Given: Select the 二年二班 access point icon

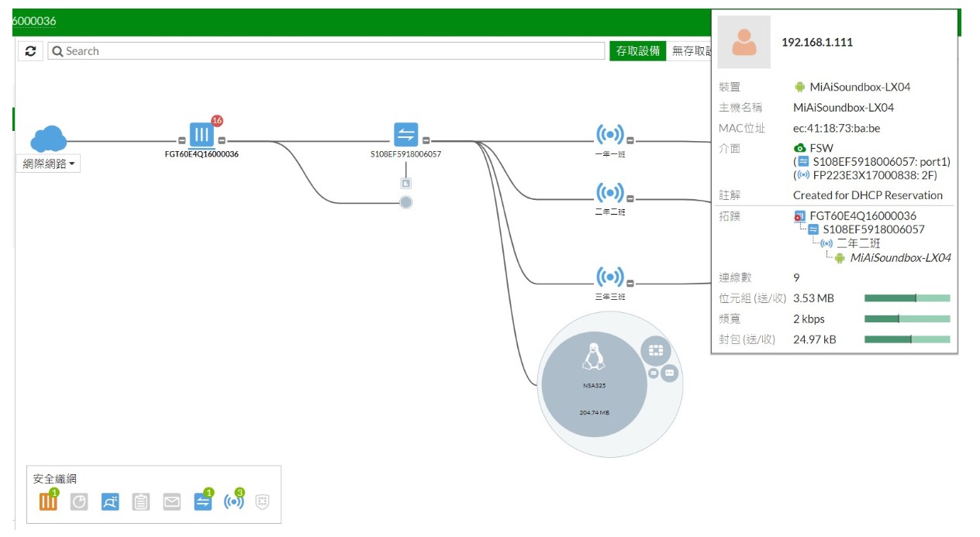Looking at the screenshot, I should [609, 193].
